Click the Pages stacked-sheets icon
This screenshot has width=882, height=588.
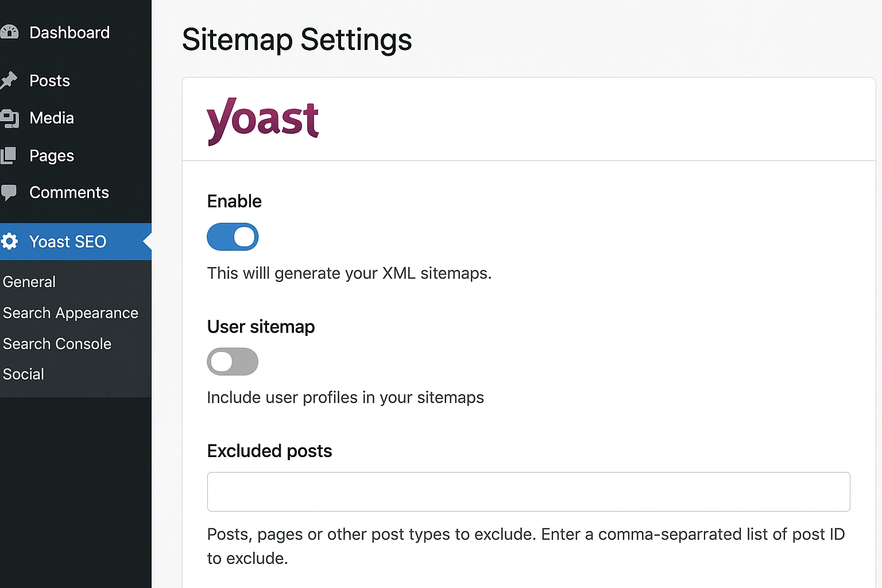point(8,156)
